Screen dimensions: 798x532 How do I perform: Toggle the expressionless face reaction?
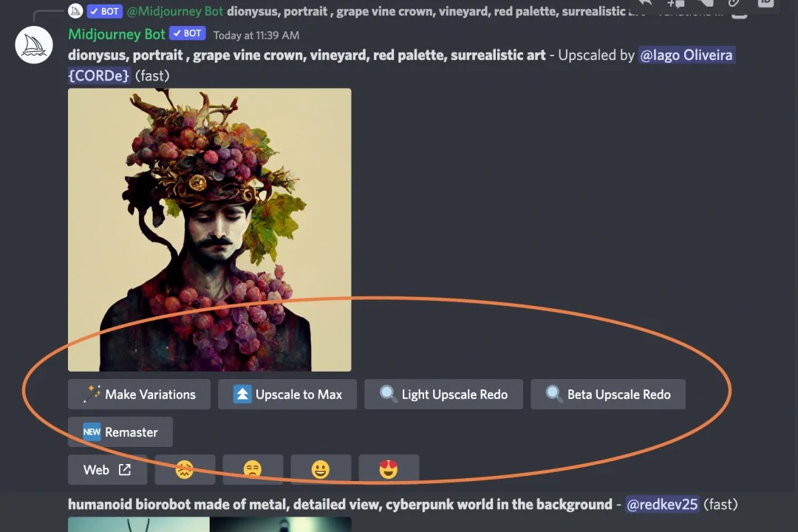(253, 469)
